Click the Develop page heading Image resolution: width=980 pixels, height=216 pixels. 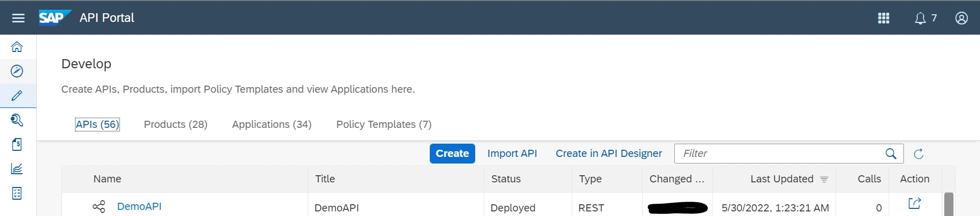pyautogui.click(x=86, y=64)
